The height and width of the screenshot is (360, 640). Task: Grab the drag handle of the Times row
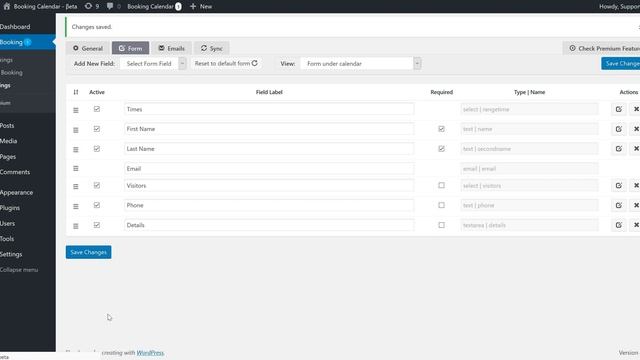(76, 110)
